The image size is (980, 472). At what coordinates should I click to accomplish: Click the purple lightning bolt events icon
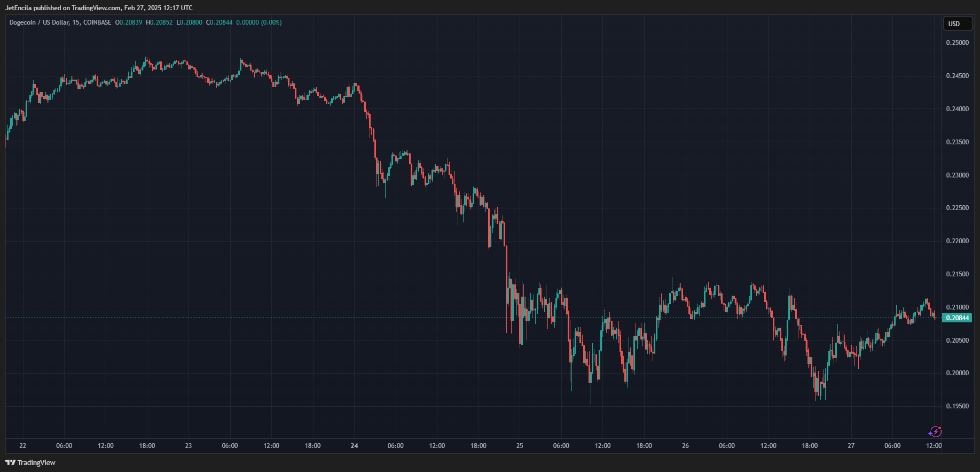coord(935,431)
